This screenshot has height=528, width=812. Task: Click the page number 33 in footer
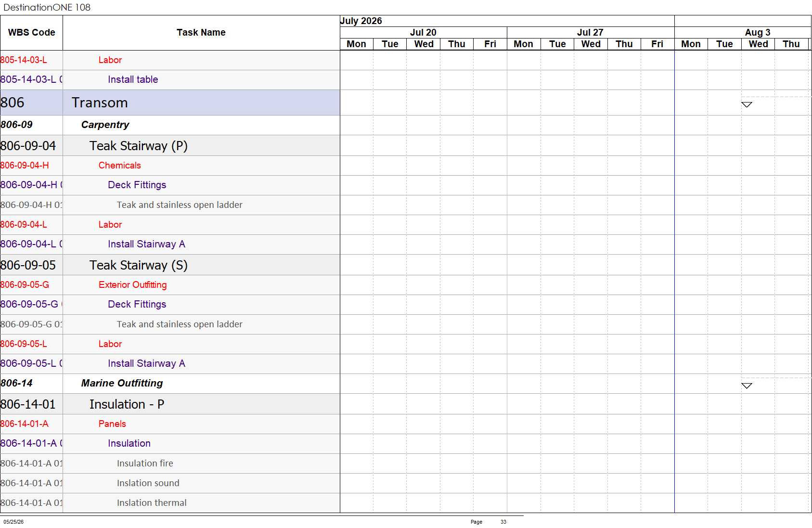503,522
